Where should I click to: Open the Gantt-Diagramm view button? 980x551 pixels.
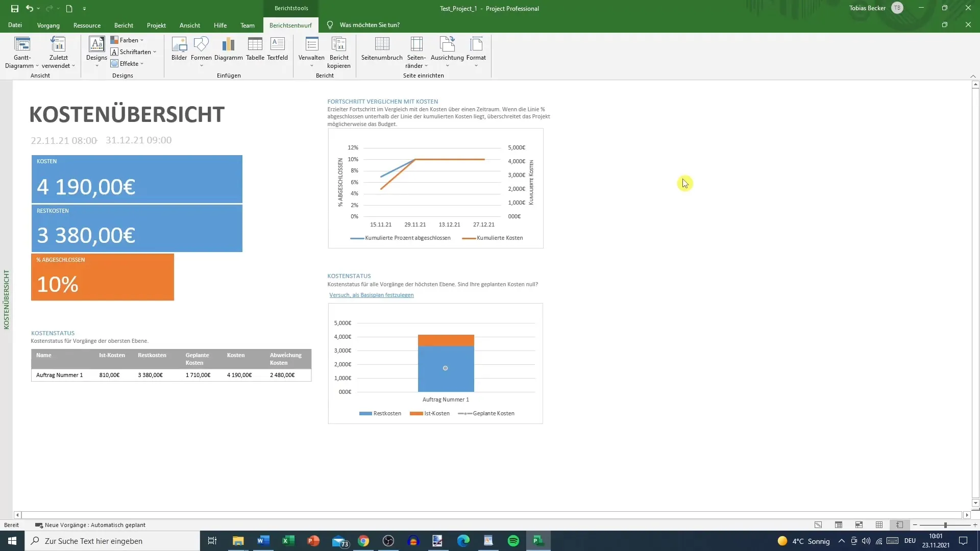click(x=22, y=53)
